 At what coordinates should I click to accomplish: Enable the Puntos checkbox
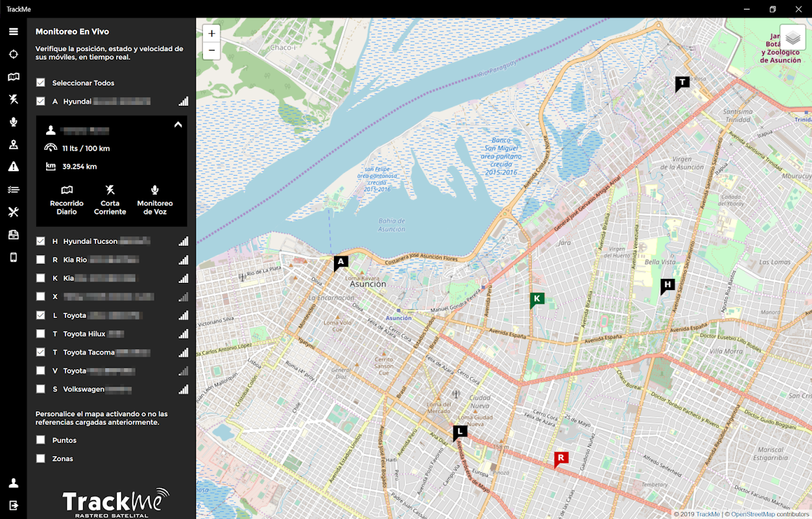[41, 440]
